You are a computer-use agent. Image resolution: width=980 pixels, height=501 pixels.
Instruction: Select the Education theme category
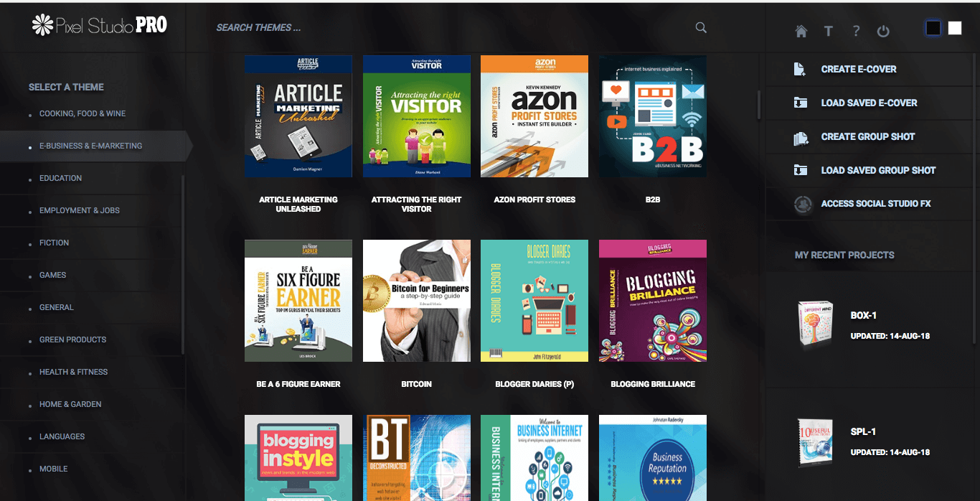pyautogui.click(x=61, y=178)
